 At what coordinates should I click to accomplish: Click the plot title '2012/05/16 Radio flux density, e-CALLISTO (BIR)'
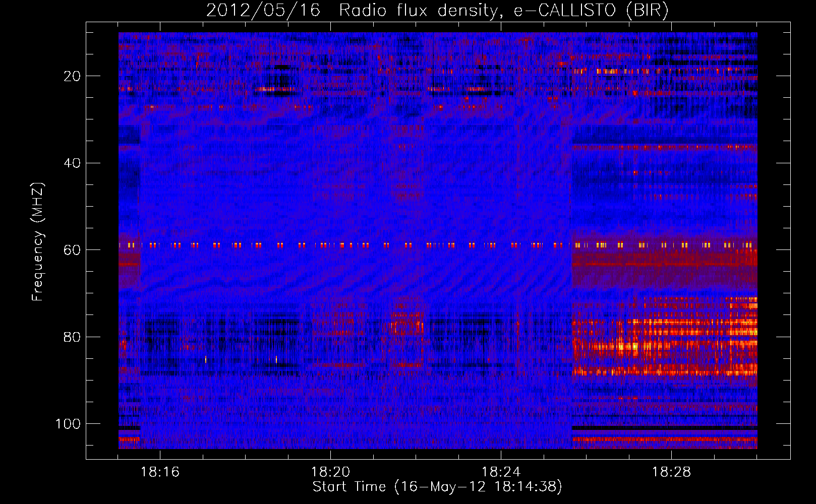click(x=437, y=11)
